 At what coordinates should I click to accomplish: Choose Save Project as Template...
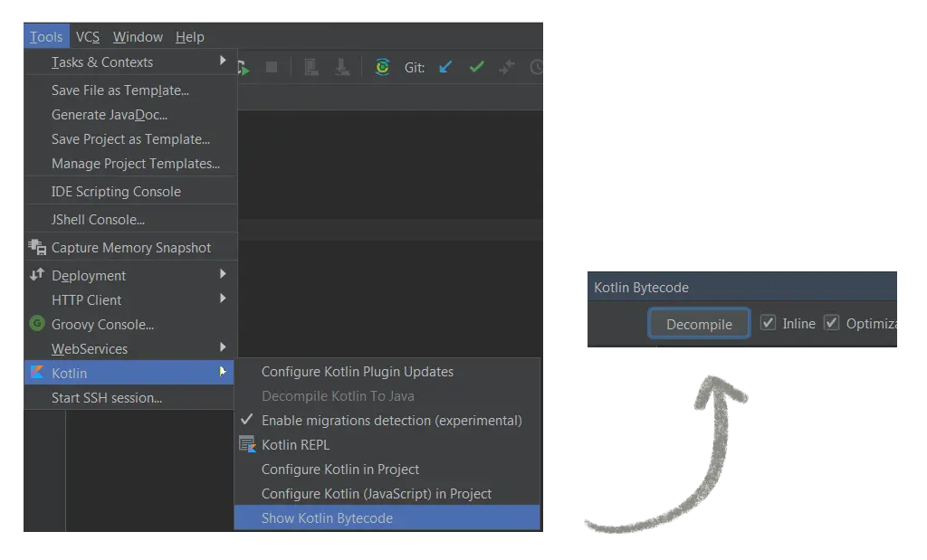130,138
